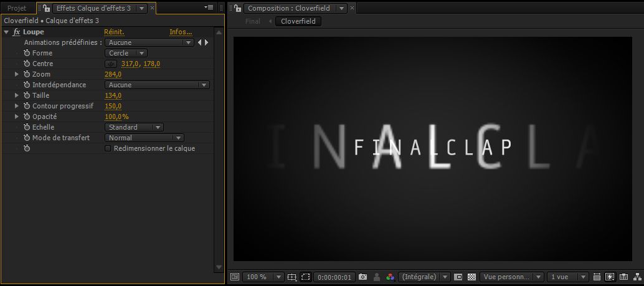Viewport: 644px width, 286px height.
Task: Expand the Zoom property twirl arrow
Action: point(17,74)
